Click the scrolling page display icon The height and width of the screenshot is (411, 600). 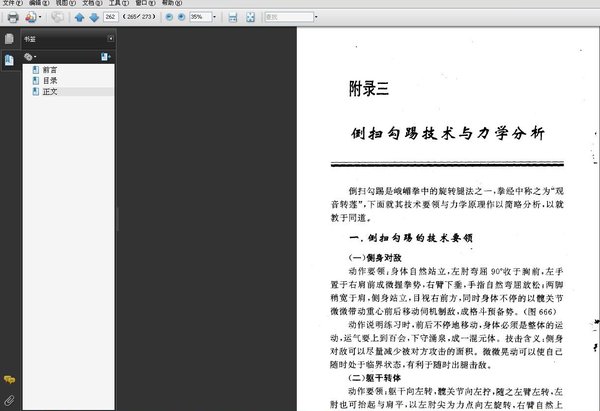pos(233,17)
